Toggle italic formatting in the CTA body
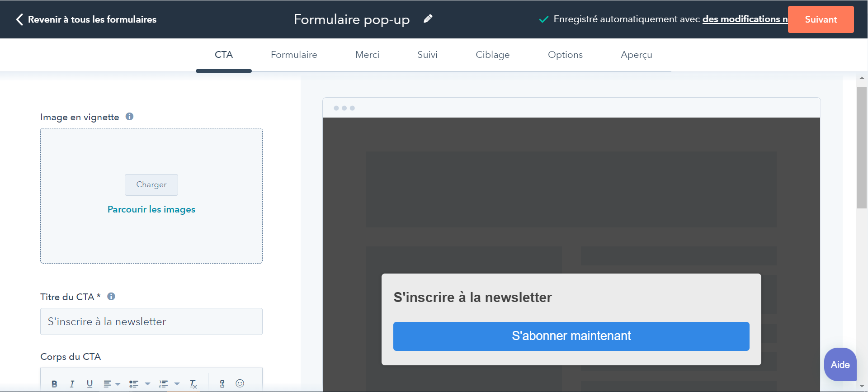 72,384
